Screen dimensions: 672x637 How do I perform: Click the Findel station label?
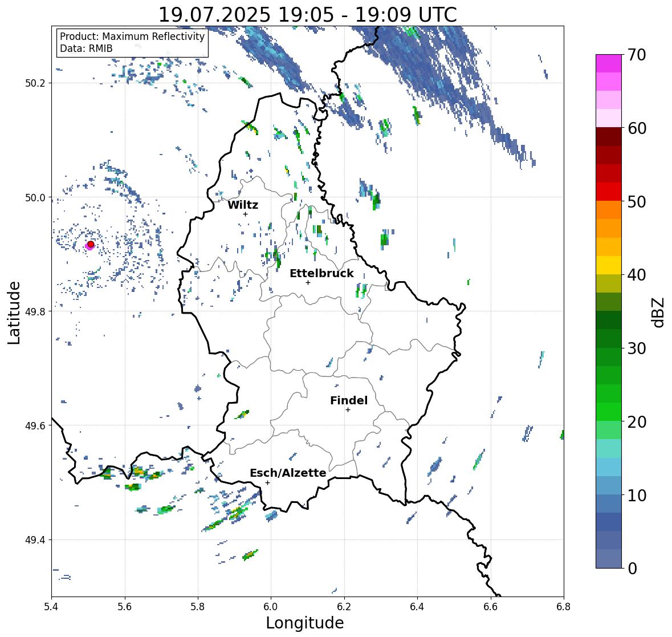(349, 400)
